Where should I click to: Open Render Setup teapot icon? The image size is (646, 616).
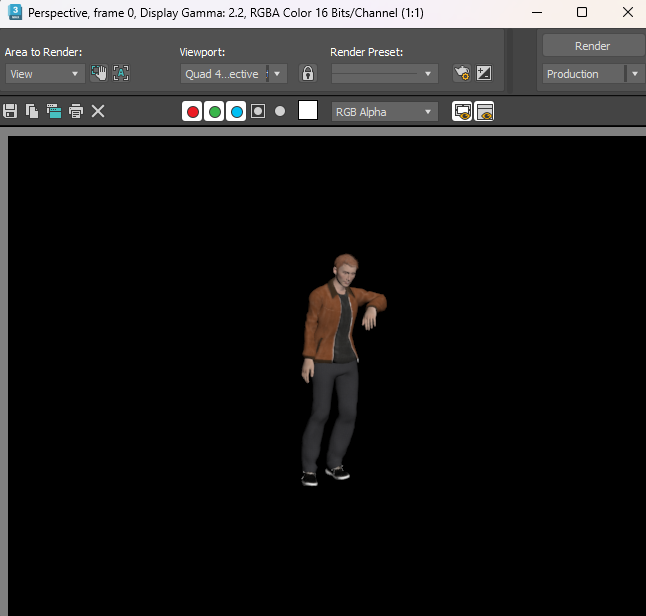[x=462, y=73]
